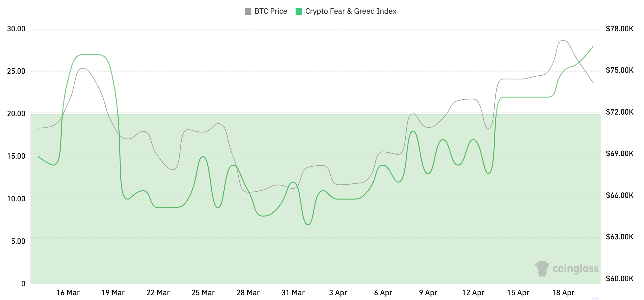Click the green Fear & Greed legend swatch

point(299,11)
